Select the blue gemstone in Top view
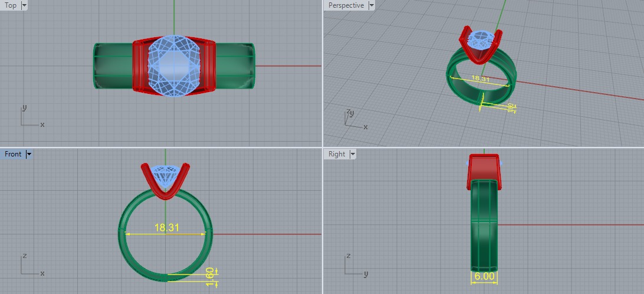The width and height of the screenshot is (644, 294). click(174, 66)
